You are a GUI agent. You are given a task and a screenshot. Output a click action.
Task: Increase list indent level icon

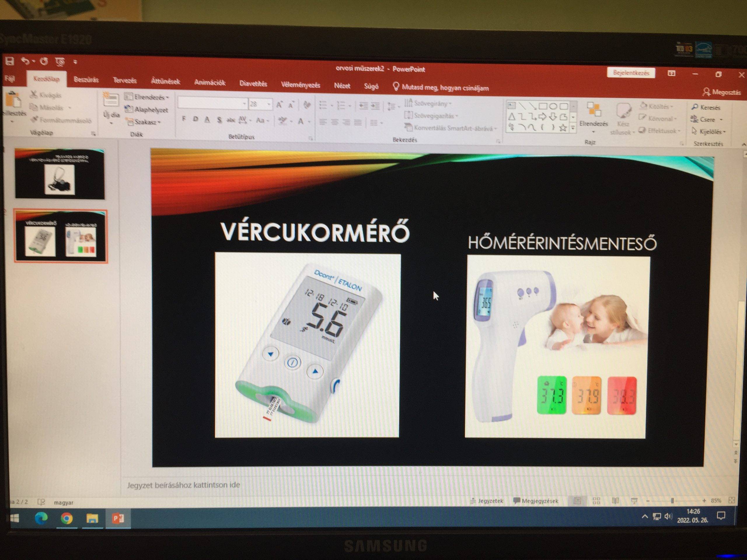[x=376, y=106]
